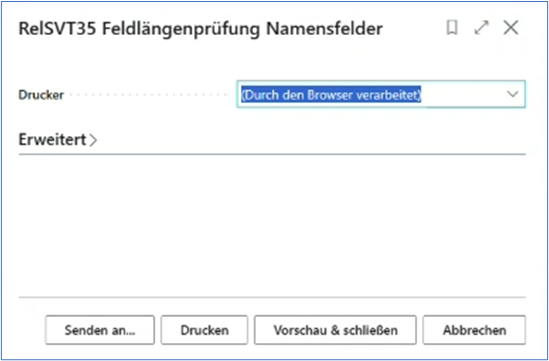
Task: Click the Drucken button
Action: 204,330
